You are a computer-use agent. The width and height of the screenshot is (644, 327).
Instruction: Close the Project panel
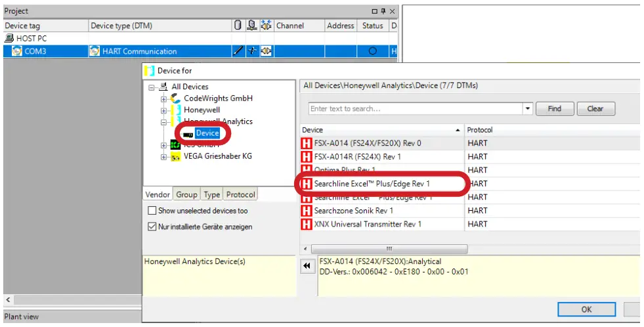pyautogui.click(x=392, y=11)
